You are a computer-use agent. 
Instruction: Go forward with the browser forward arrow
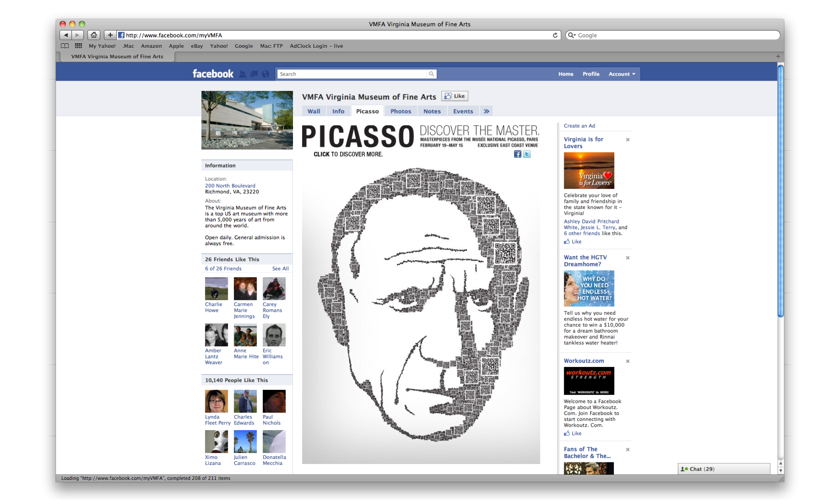[77, 35]
